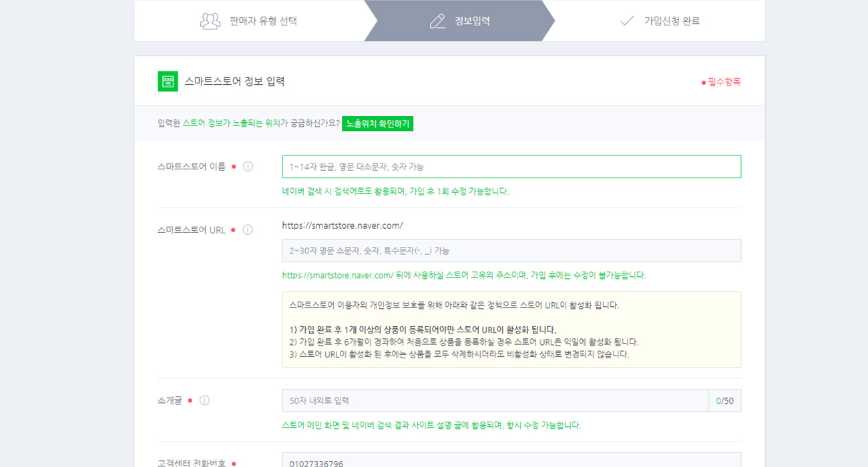Click the checkmark icon beside 가입신청 완료
The image size is (868, 467).
point(626,21)
